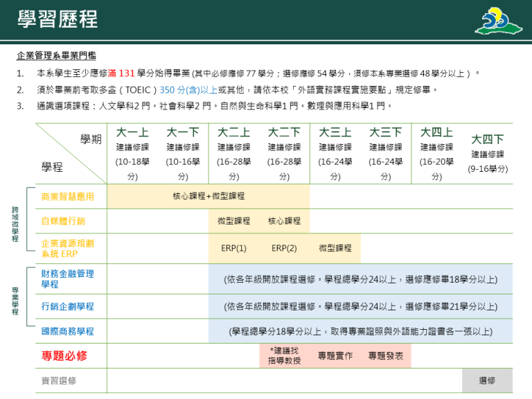Open the 國際商務學程 row label
532x399 pixels.
[x=67, y=331]
